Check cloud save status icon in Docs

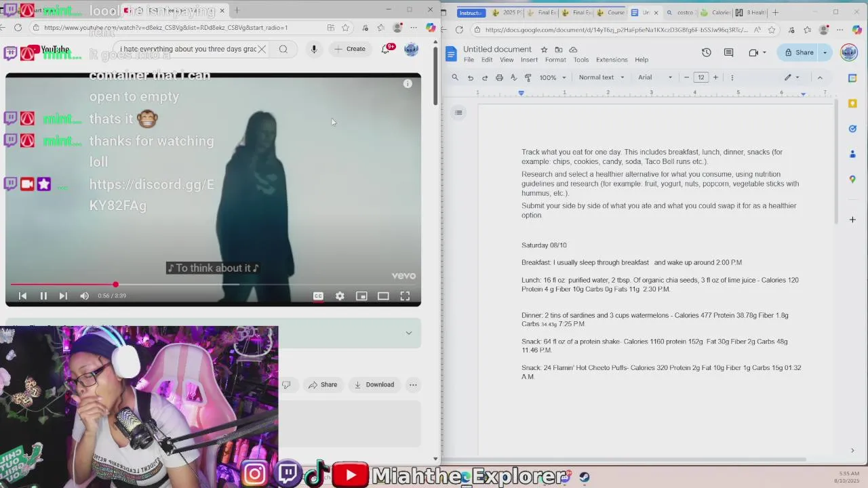(573, 49)
